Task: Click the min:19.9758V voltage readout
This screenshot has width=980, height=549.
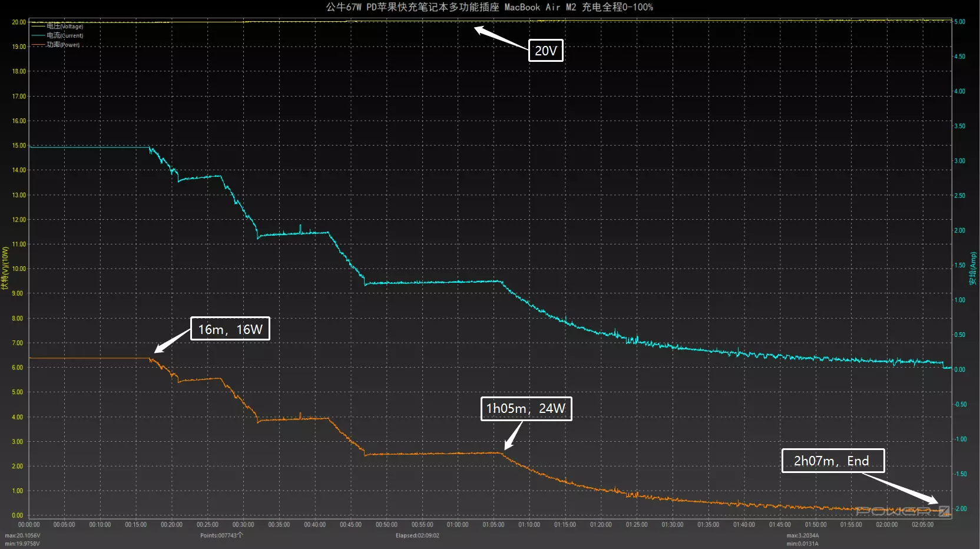Action: coord(22,544)
